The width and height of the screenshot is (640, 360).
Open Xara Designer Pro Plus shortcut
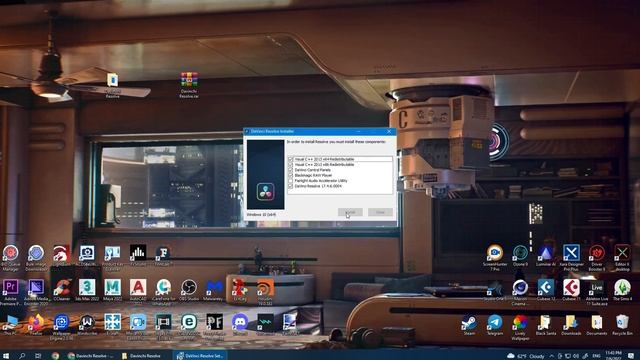pos(571,258)
